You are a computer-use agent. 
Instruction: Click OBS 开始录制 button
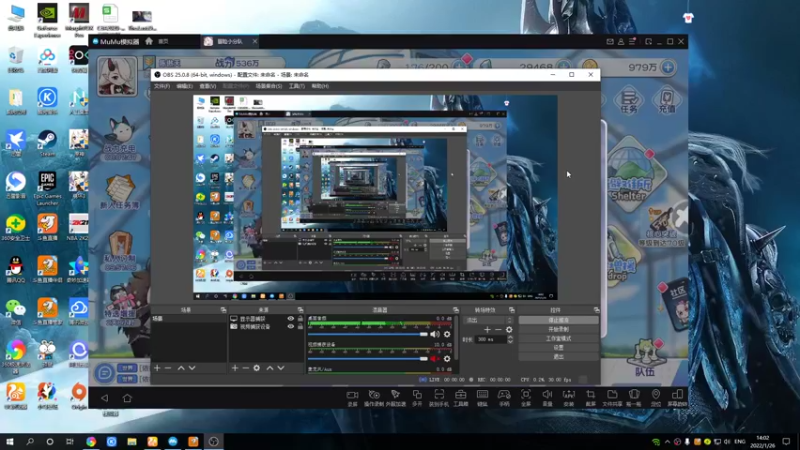(x=559, y=330)
